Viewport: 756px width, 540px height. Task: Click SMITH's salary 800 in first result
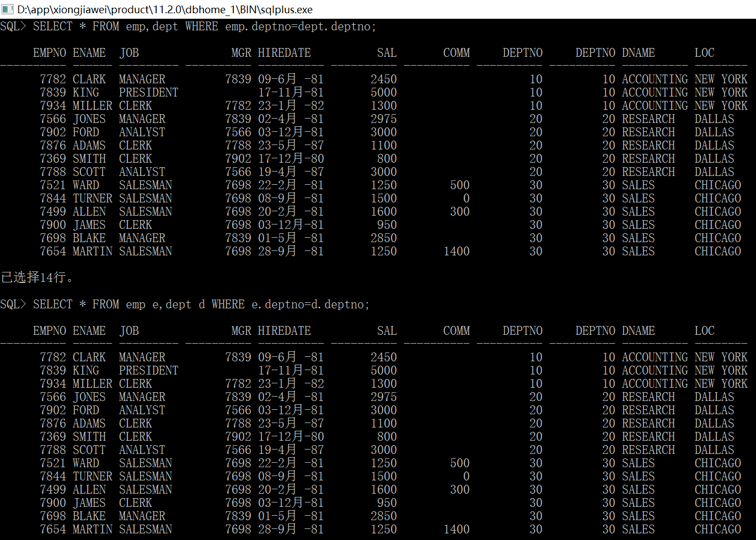pos(387,159)
